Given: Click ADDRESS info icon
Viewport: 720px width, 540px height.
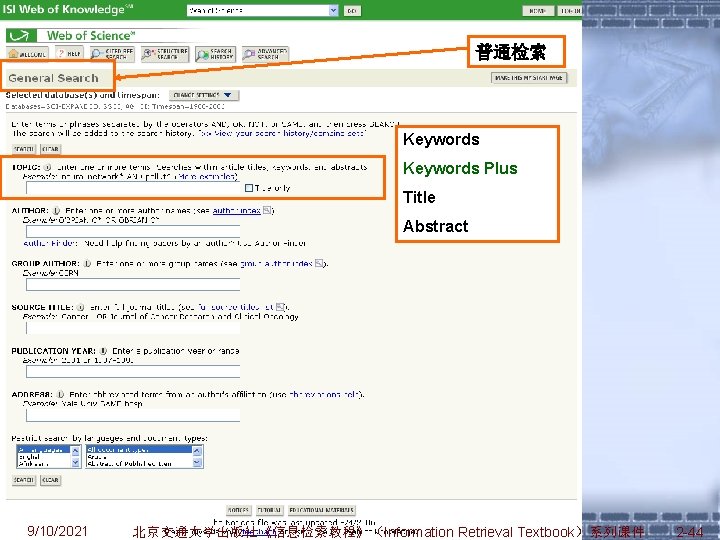Looking at the screenshot, I should coord(60,394).
